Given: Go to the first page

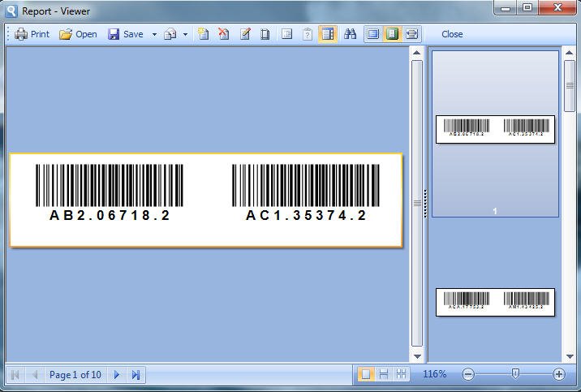Looking at the screenshot, I should pyautogui.click(x=15, y=375).
